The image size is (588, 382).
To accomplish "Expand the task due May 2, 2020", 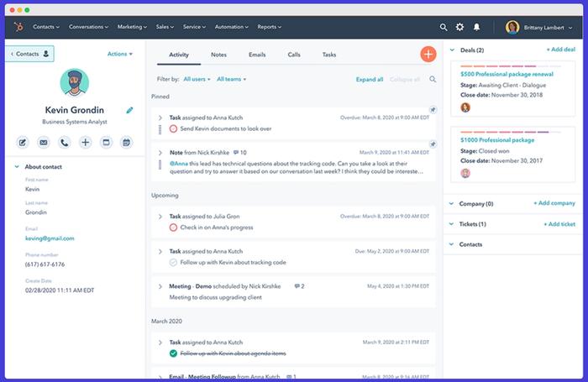I will pos(160,251).
